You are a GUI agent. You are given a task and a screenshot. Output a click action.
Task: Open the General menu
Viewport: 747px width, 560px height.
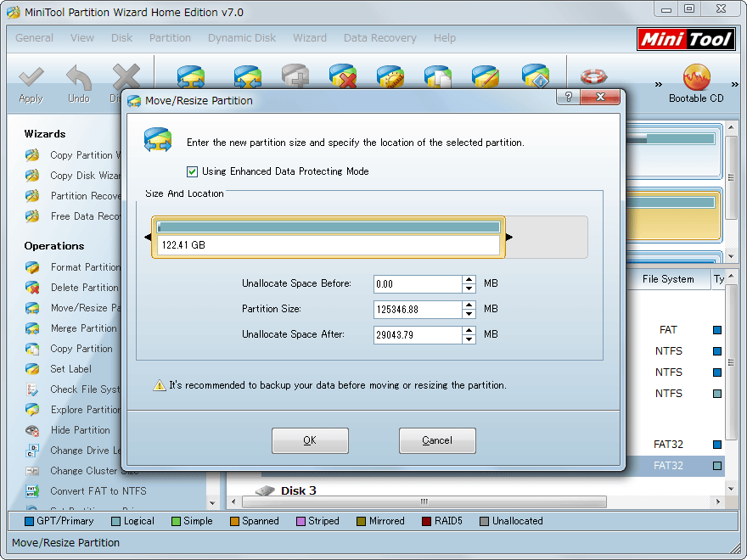34,38
